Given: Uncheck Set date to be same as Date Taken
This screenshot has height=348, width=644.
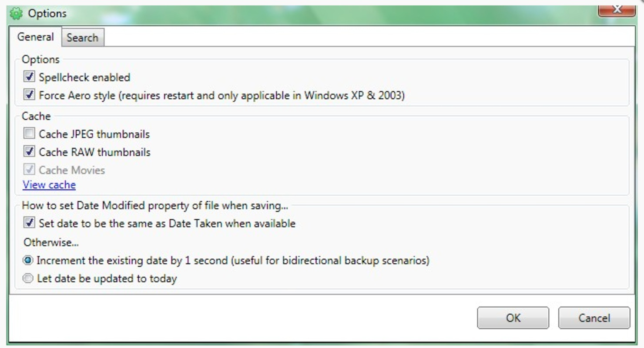Looking at the screenshot, I should [x=29, y=223].
